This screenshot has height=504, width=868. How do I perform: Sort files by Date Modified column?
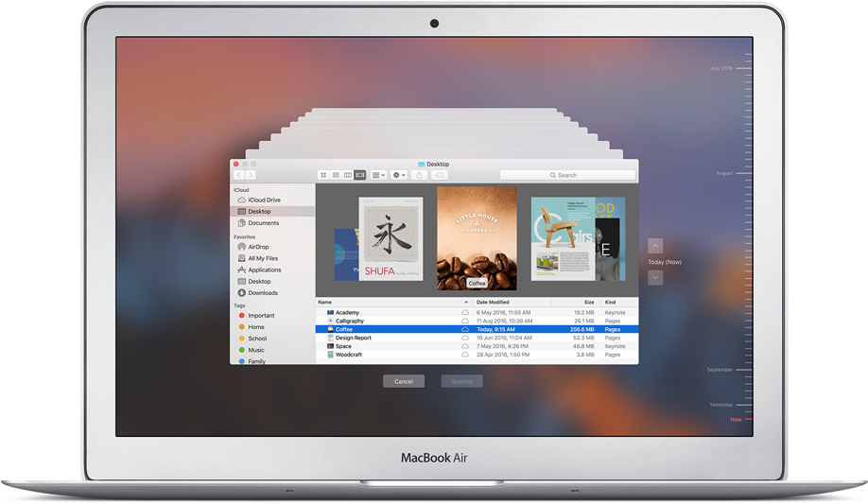pyautogui.click(x=512, y=303)
